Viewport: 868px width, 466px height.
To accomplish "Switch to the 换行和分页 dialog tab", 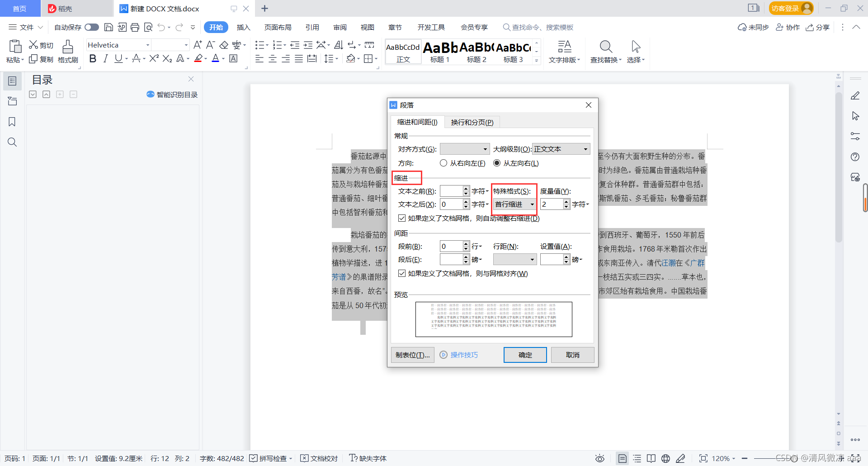I will 472,122.
